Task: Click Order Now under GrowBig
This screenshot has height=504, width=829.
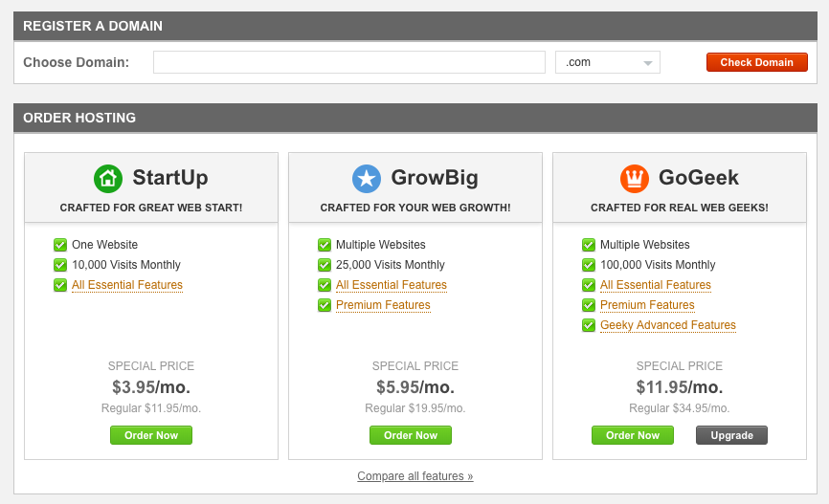Action: 411,435
